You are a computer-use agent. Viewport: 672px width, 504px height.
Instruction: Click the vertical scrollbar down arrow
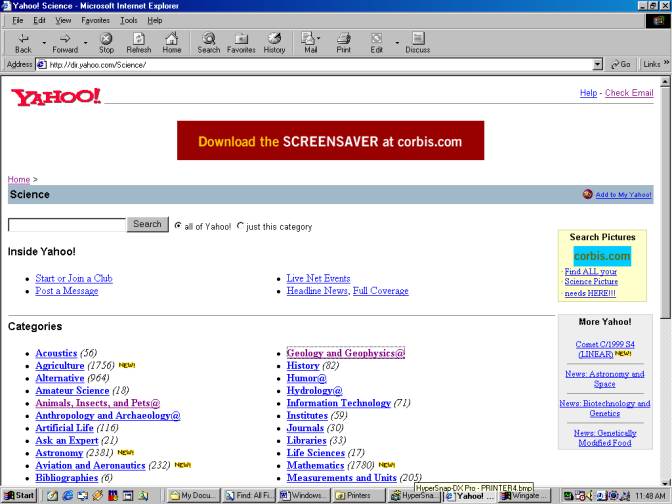tap(665, 479)
